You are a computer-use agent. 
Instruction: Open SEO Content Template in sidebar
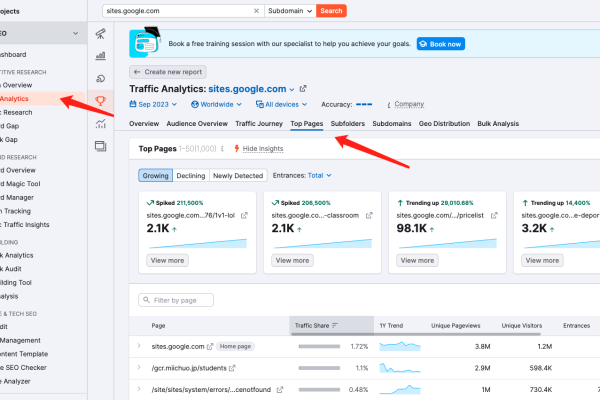click(24, 354)
